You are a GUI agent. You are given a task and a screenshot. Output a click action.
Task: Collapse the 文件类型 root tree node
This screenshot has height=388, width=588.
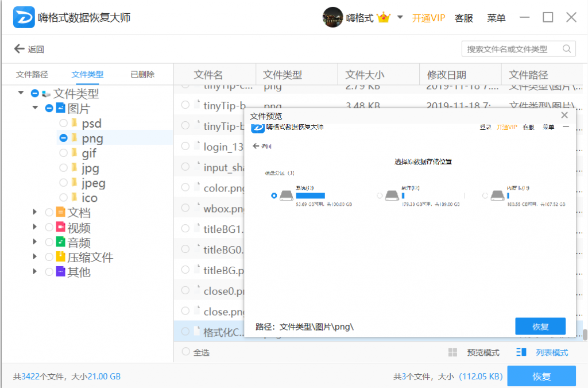point(21,93)
